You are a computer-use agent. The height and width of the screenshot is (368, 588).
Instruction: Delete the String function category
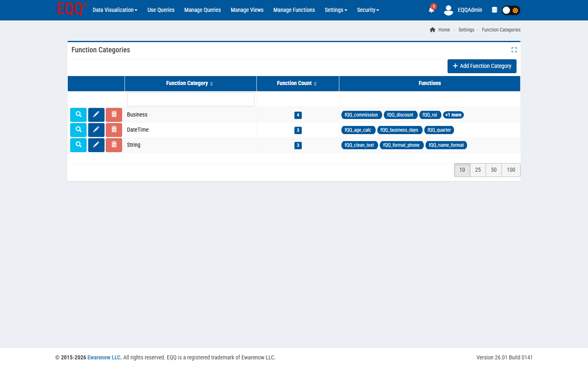click(x=114, y=145)
